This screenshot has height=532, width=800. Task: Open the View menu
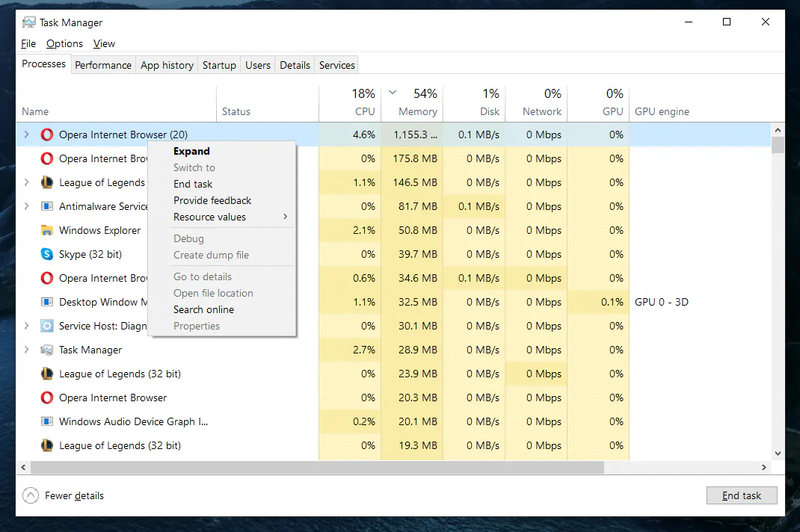pyautogui.click(x=104, y=44)
